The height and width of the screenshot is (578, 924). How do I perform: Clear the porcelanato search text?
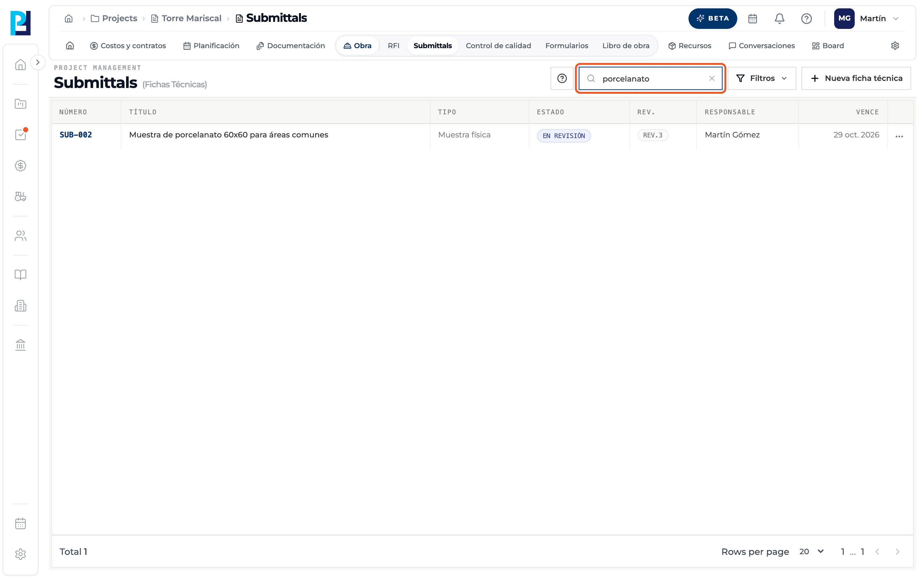point(711,78)
